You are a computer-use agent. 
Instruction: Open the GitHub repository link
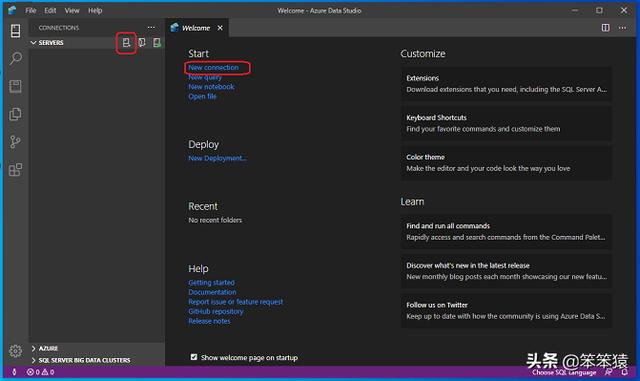216,311
